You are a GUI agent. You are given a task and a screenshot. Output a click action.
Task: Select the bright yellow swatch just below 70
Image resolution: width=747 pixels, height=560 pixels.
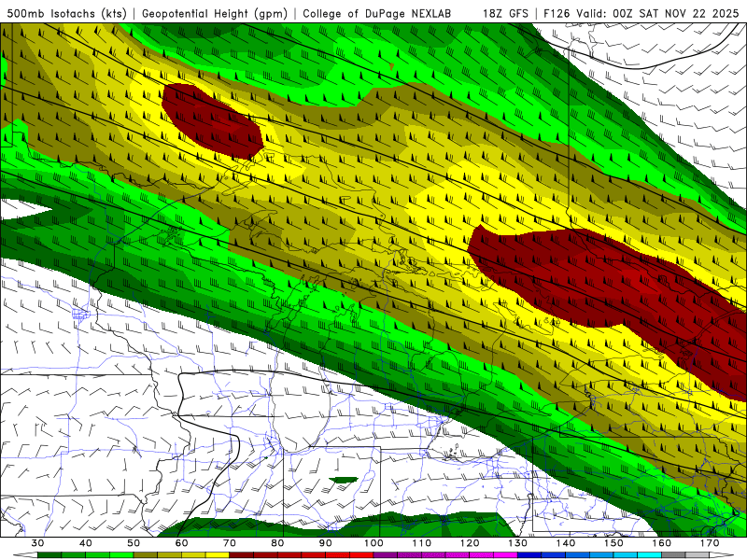tap(218, 555)
